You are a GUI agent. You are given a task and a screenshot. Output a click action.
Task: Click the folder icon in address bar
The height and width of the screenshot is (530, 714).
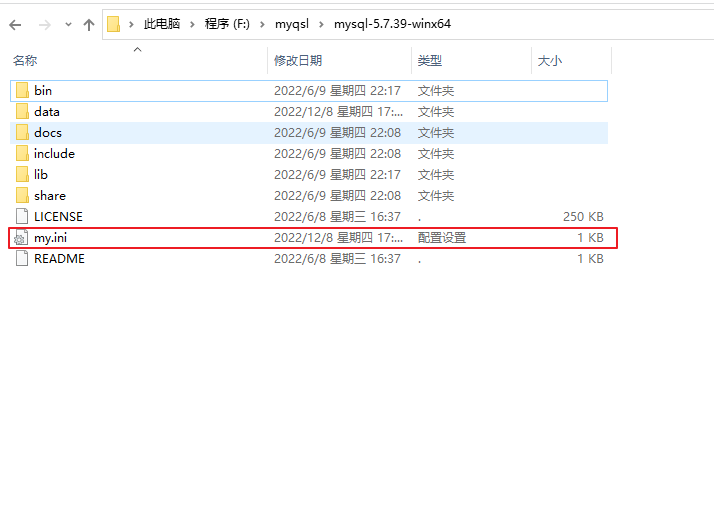point(113,24)
